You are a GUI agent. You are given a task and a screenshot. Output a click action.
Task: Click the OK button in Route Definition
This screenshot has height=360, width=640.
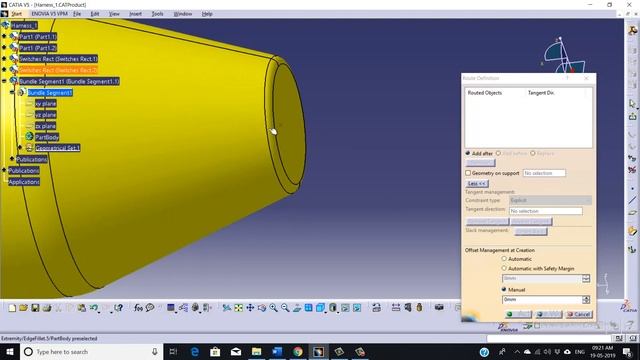(518, 314)
